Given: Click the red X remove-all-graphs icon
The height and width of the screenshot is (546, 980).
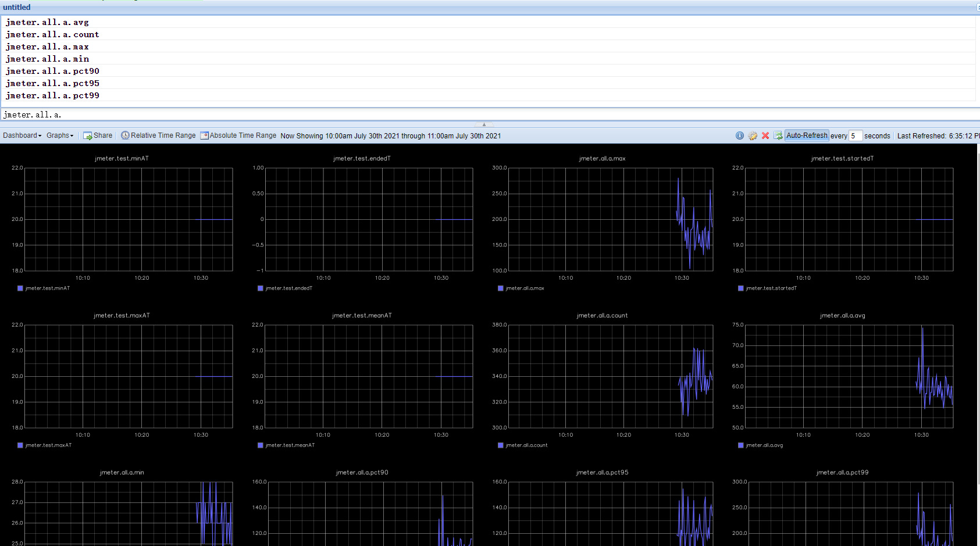Looking at the screenshot, I should tap(765, 135).
